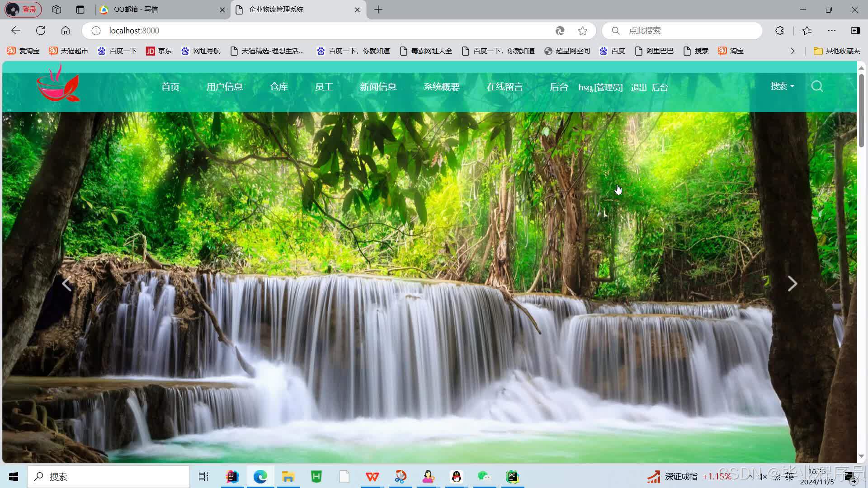Add page to favorites with star icon
Image resolution: width=868 pixels, height=488 pixels.
pos(583,31)
